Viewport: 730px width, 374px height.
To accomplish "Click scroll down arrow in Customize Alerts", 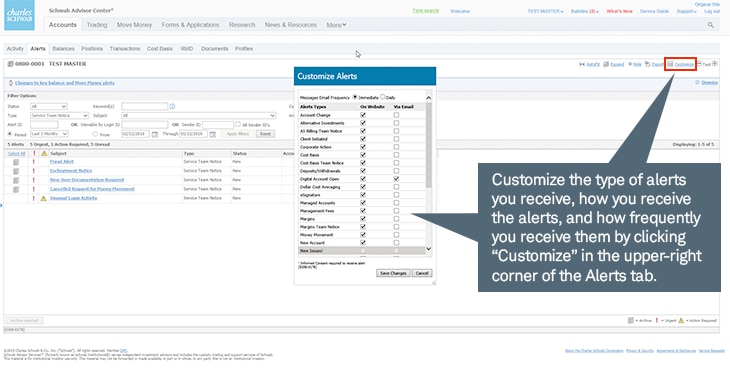I will (429, 249).
